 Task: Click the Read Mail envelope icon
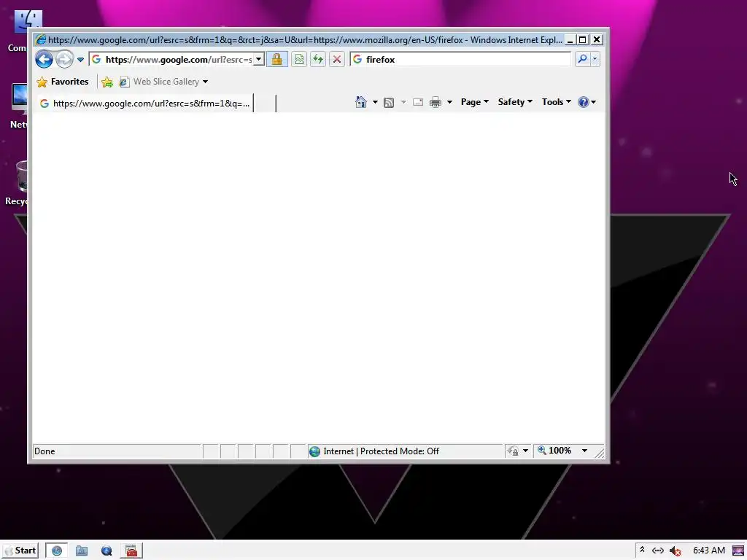click(418, 102)
